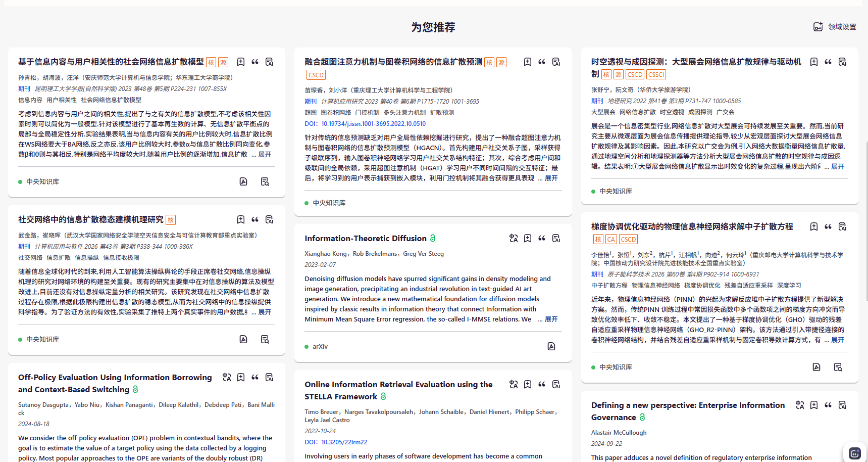Open AI reading for Off-Policy Evaluation paper
Screen dimensions: 868x462
269,377
